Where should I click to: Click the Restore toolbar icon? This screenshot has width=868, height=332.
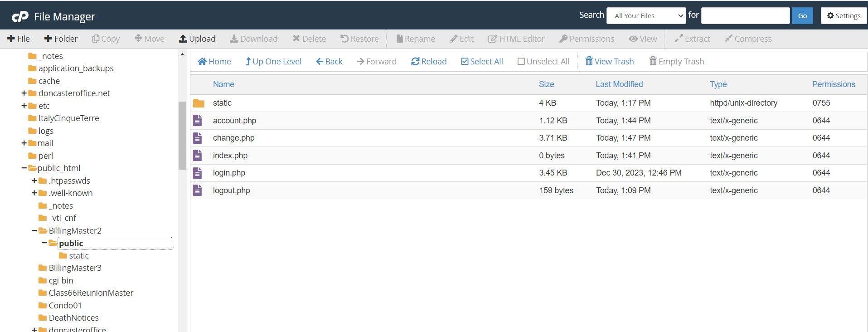point(344,39)
